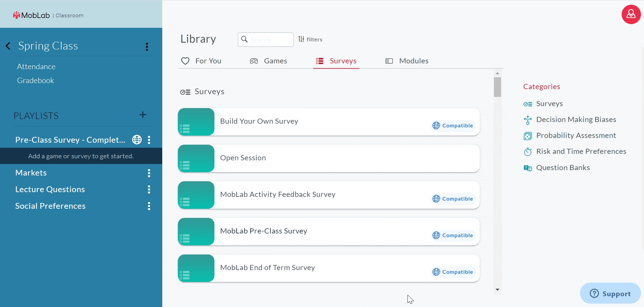Click Compatible badge on MobLab Pre-Class Survey
This screenshot has width=644, height=307.
coord(453,236)
